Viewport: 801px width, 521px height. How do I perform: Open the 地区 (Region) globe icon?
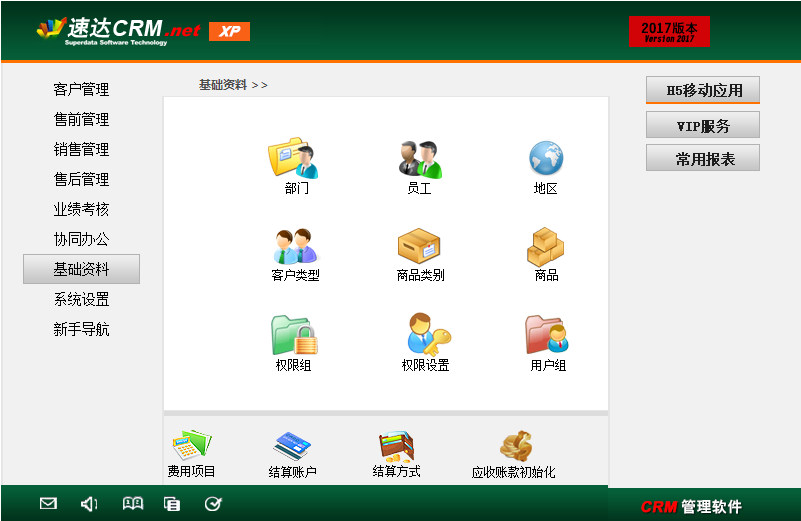coord(546,158)
